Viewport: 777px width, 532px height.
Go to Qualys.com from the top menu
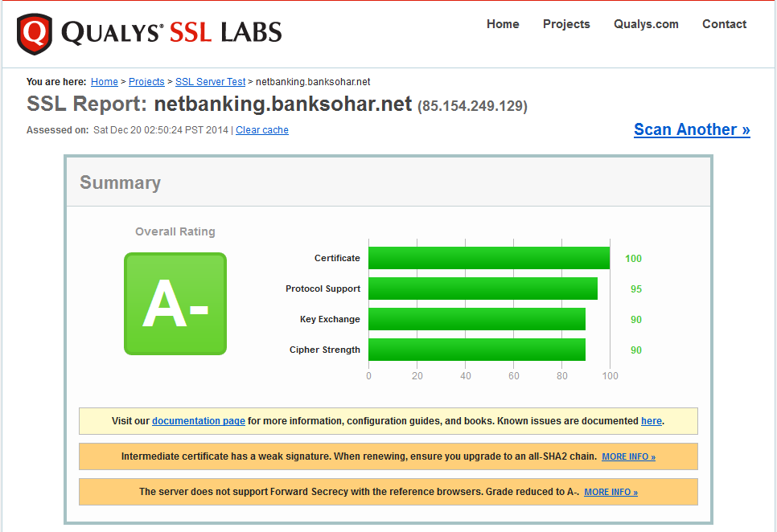[646, 24]
